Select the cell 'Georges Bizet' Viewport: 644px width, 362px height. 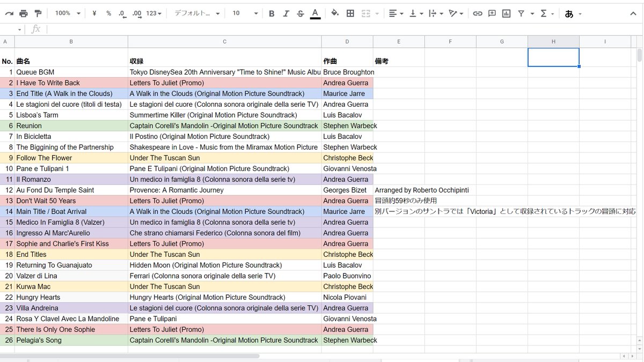(x=347, y=190)
